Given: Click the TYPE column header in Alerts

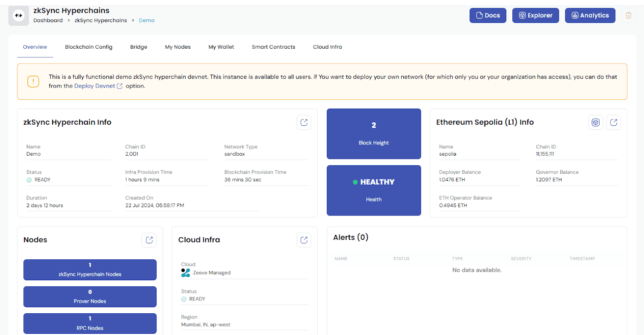Looking at the screenshot, I should click(457, 259).
